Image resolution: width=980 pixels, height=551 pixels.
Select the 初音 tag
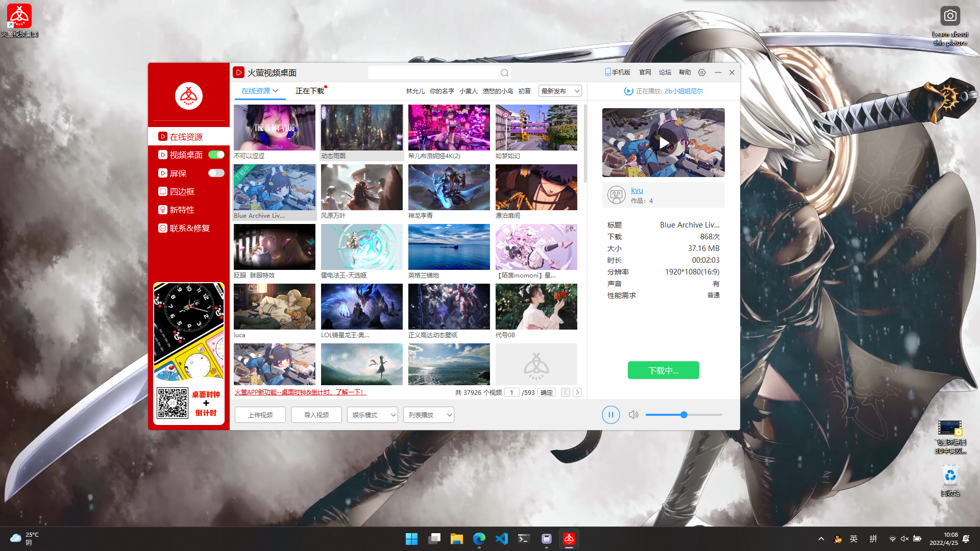525,91
